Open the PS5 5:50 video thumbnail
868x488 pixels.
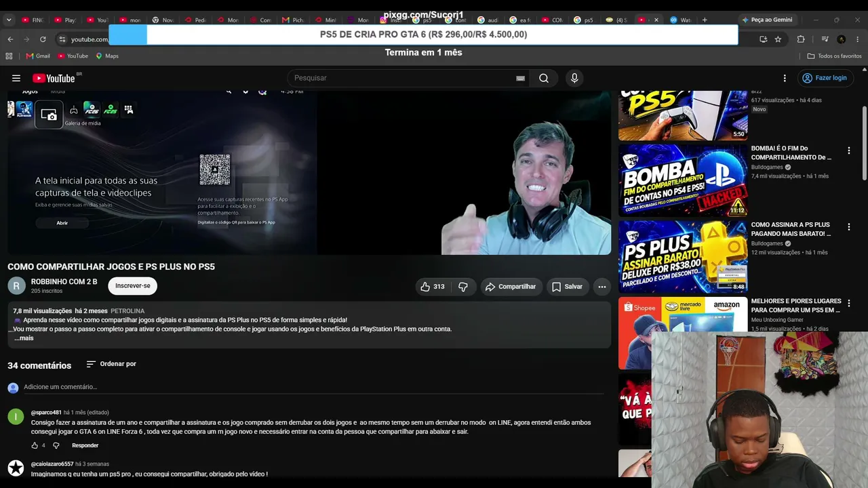click(x=683, y=115)
